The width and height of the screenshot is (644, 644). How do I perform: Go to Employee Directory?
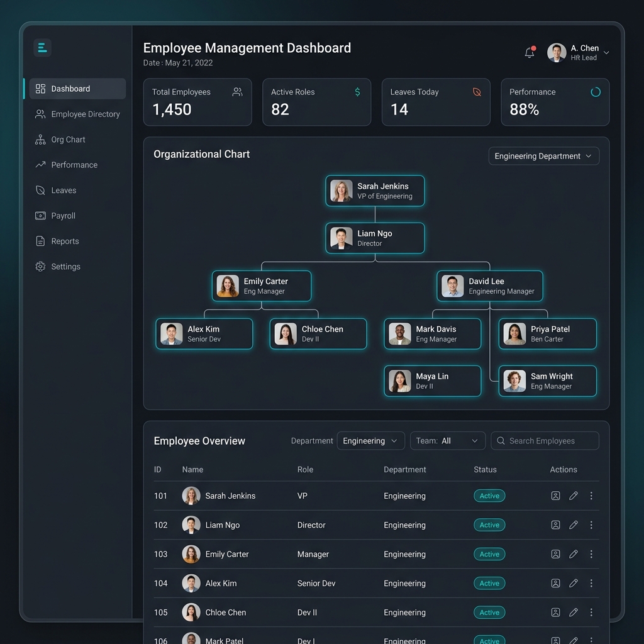(77, 114)
